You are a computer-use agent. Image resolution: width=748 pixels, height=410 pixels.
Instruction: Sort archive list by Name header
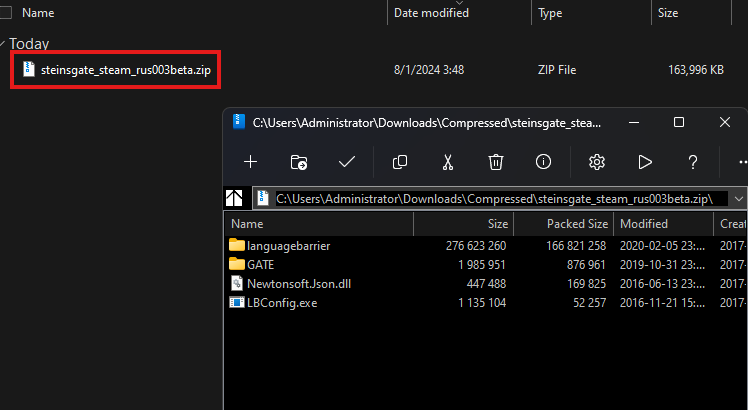coord(247,224)
